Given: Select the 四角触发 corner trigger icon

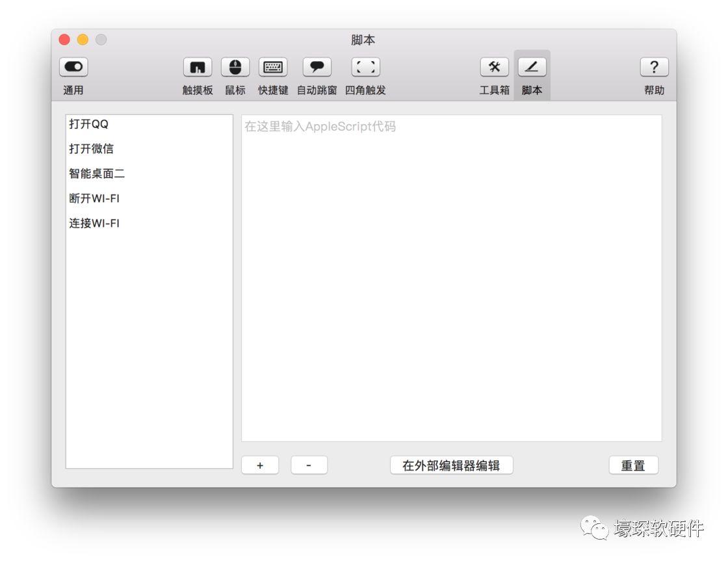Looking at the screenshot, I should pyautogui.click(x=365, y=67).
